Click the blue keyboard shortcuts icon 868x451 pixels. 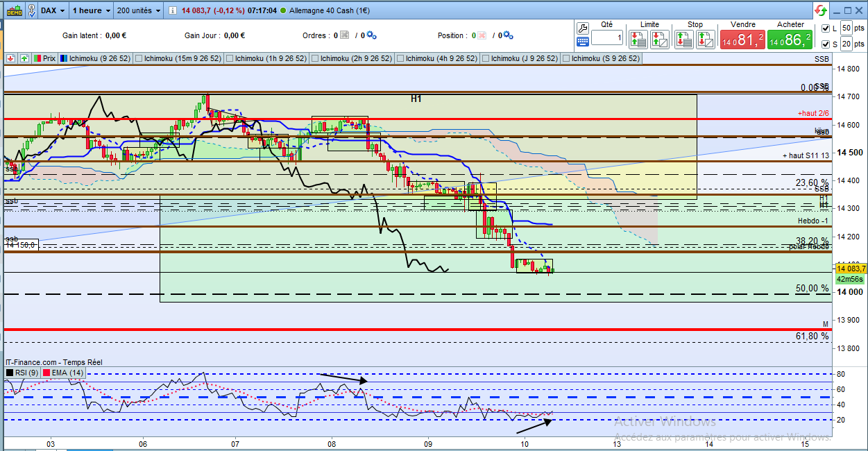(x=582, y=42)
